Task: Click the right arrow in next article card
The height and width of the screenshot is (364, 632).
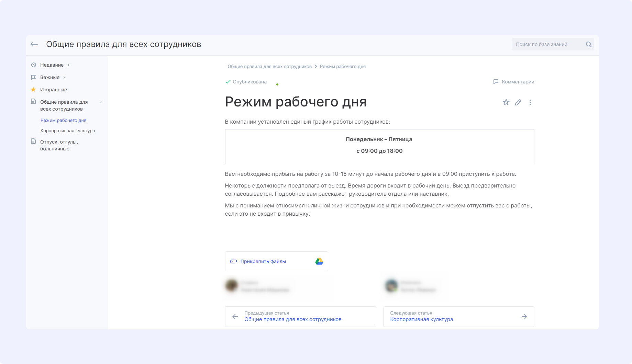Action: 524,317
